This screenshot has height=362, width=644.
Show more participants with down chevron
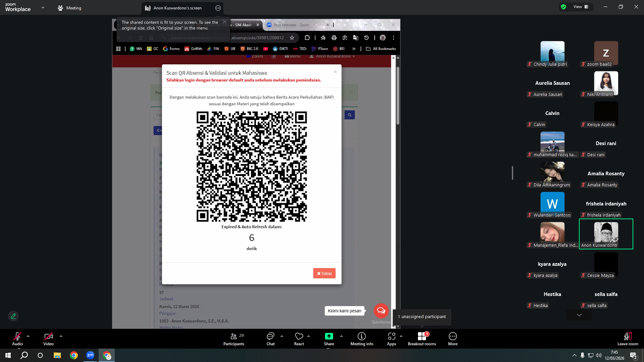(579, 315)
